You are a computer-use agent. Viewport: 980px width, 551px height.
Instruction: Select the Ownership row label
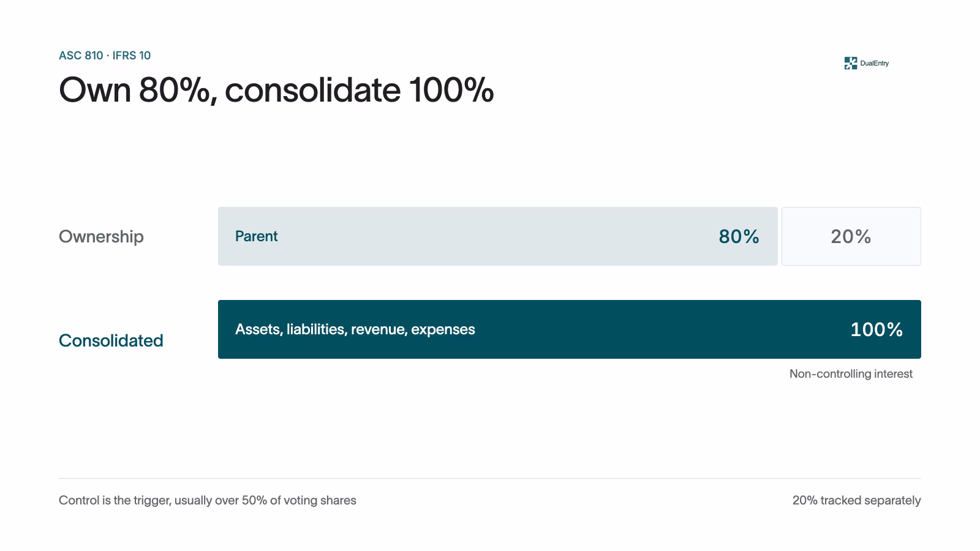(101, 236)
